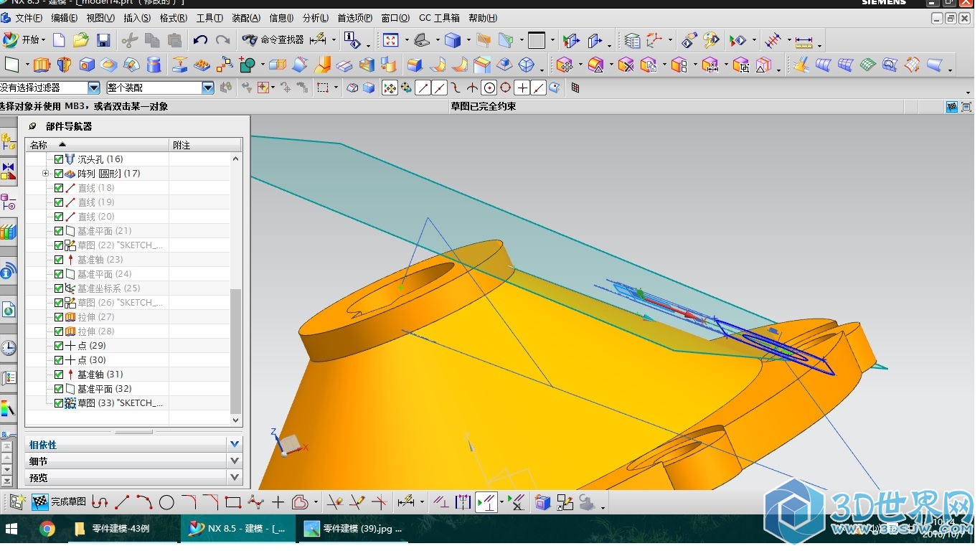
Task: Click the cylinder Boss feature icon
Action: 154,65
